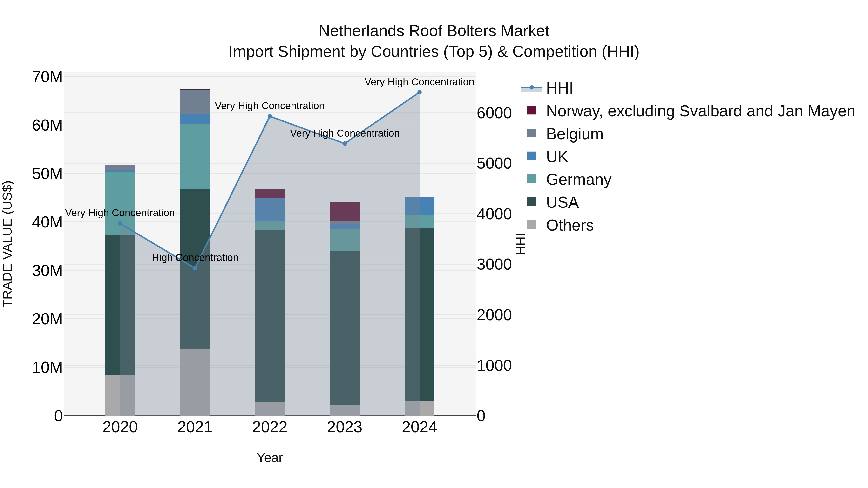Click the 'Very High Concentration' label above 2024
This screenshot has height=488, width=868.
tap(419, 82)
